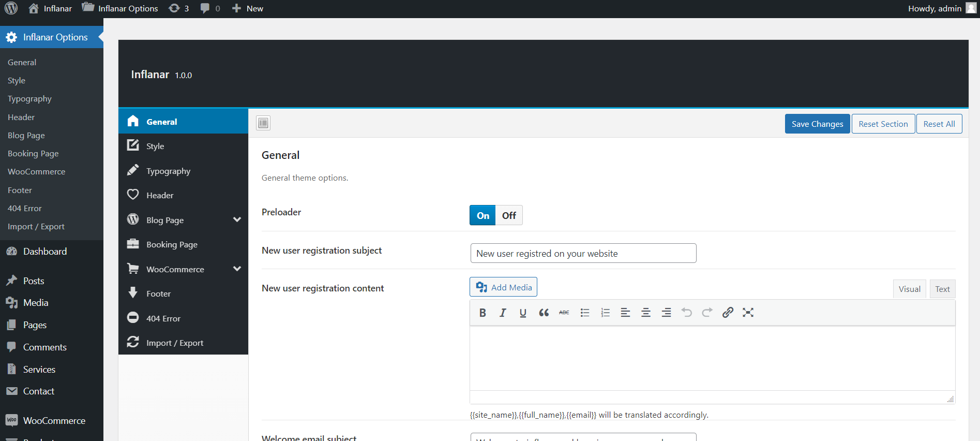Insert a numbered list

pos(605,313)
